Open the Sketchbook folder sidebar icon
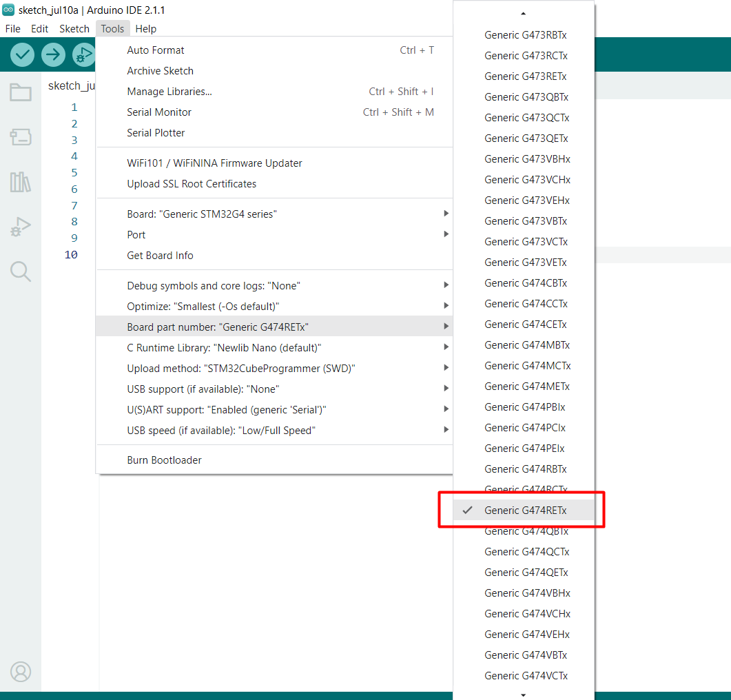 [x=21, y=92]
